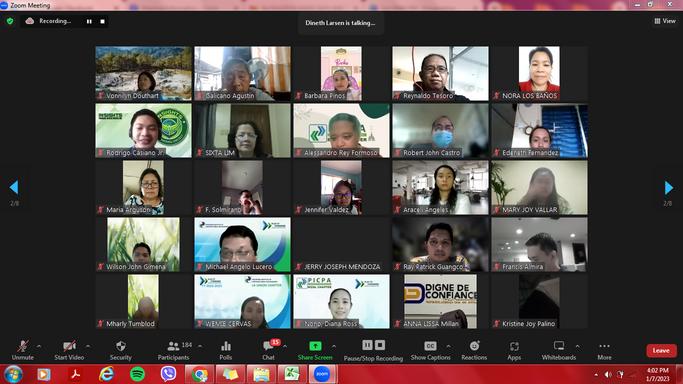The height and width of the screenshot is (384, 683).
Task: Go to next gallery page arrow
Action: tap(669, 188)
